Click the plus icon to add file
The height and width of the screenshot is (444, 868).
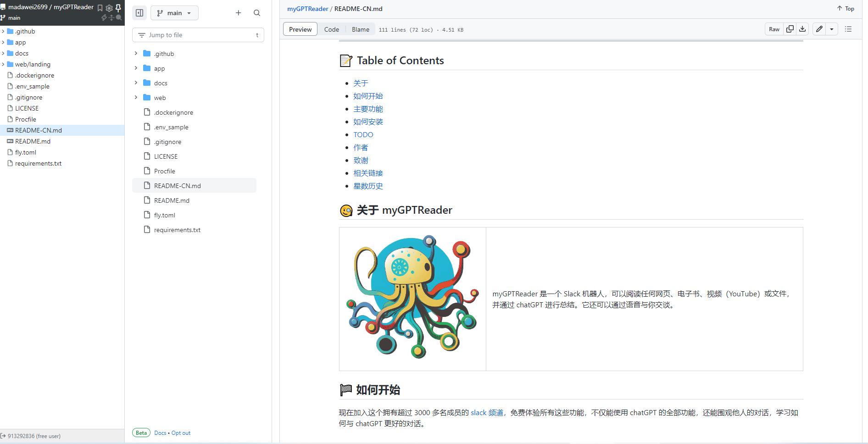(x=239, y=13)
